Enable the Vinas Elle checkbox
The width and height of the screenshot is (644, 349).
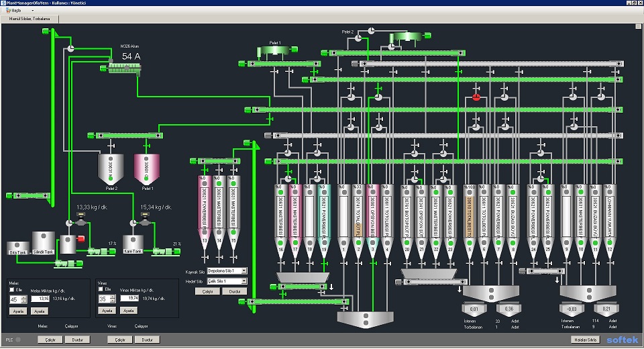pyautogui.click(x=101, y=289)
